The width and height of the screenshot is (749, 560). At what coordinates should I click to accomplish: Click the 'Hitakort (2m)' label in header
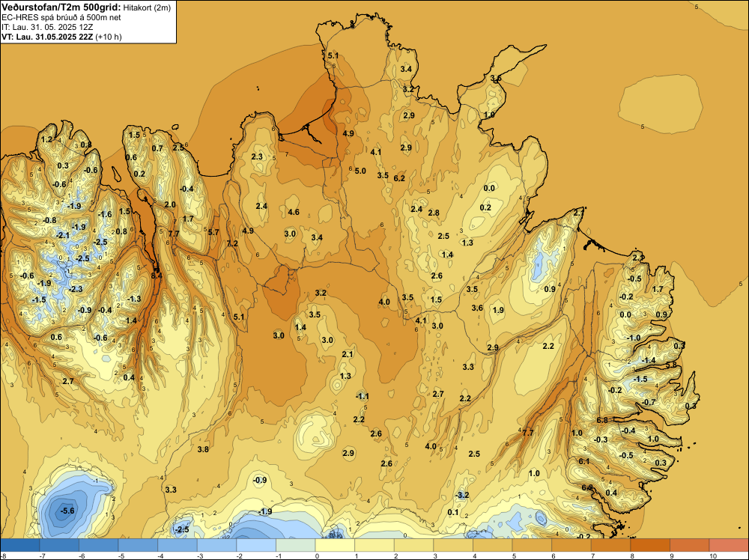pyautogui.click(x=147, y=7)
